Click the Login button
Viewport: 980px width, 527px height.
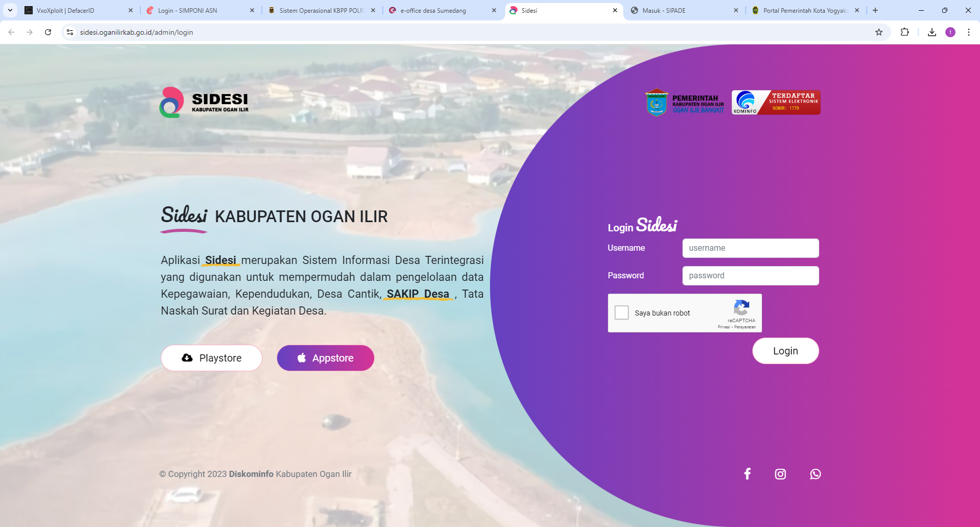point(786,351)
